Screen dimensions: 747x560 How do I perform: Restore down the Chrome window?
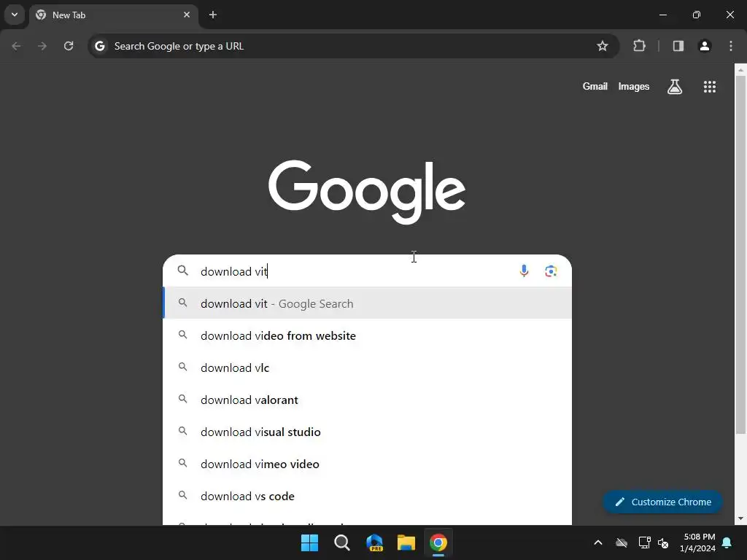click(x=697, y=15)
